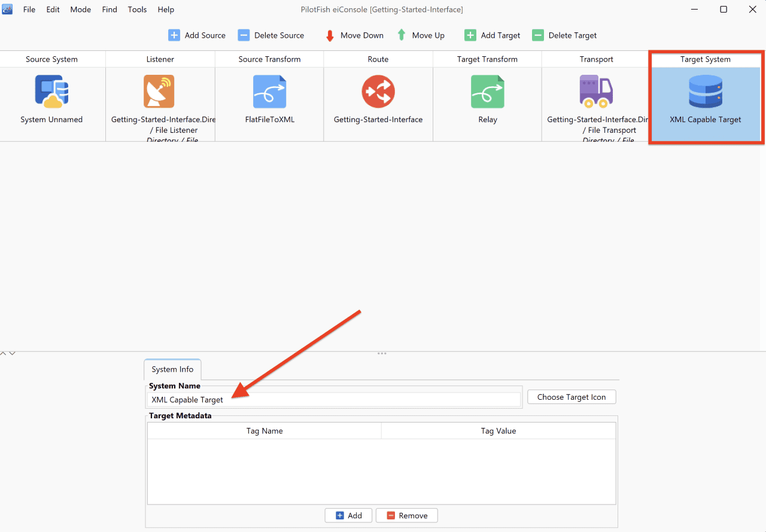This screenshot has width=766, height=532.
Task: Click Move Down red arrow button
Action: pyautogui.click(x=354, y=35)
